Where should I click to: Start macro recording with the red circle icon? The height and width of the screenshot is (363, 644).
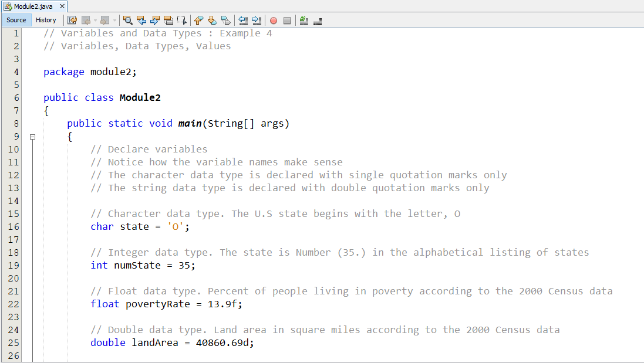(272, 21)
